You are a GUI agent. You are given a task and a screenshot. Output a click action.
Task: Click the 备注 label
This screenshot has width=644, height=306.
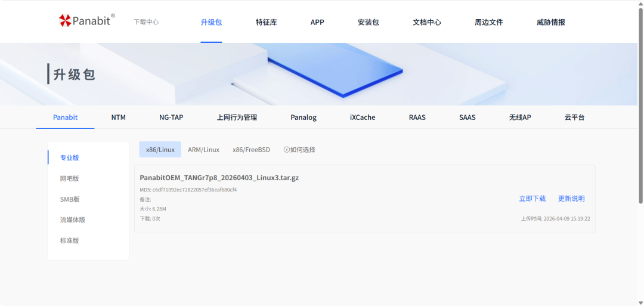145,200
